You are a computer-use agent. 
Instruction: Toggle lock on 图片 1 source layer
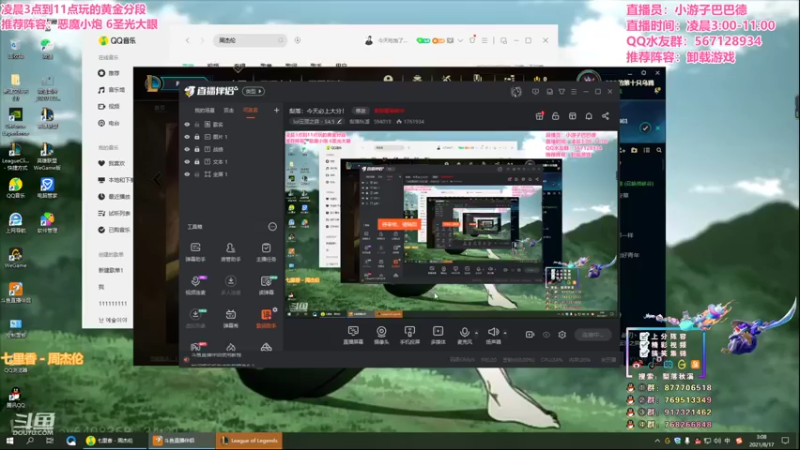click(197, 137)
